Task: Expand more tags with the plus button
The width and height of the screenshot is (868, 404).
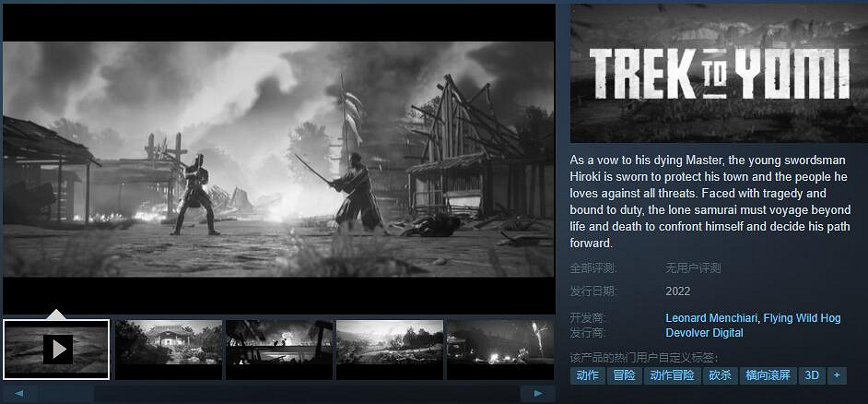Action: pyautogui.click(x=837, y=375)
